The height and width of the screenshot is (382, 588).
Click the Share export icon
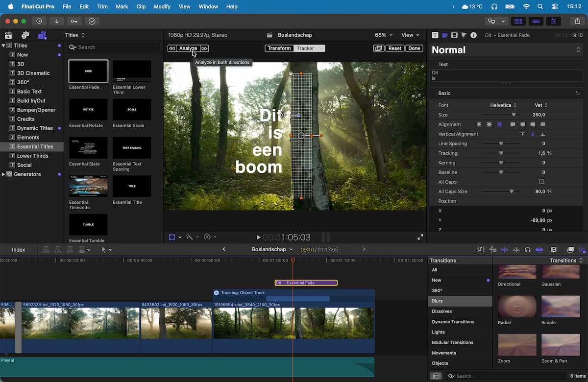pos(577,21)
